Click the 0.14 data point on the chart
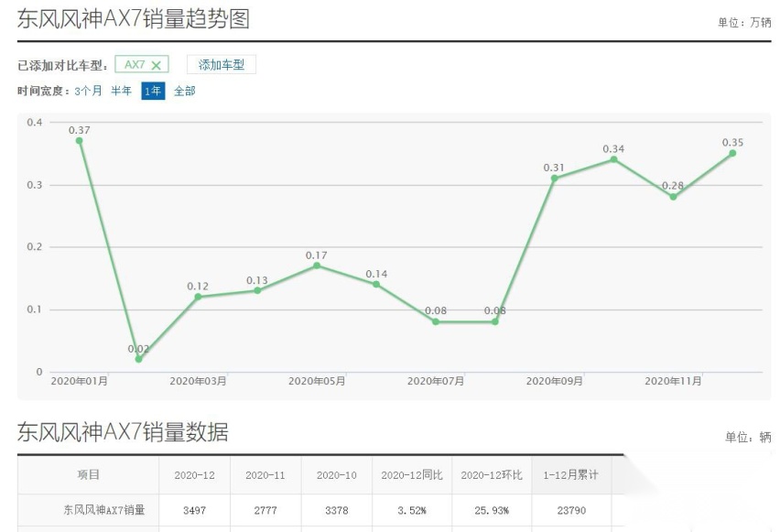 click(x=376, y=284)
